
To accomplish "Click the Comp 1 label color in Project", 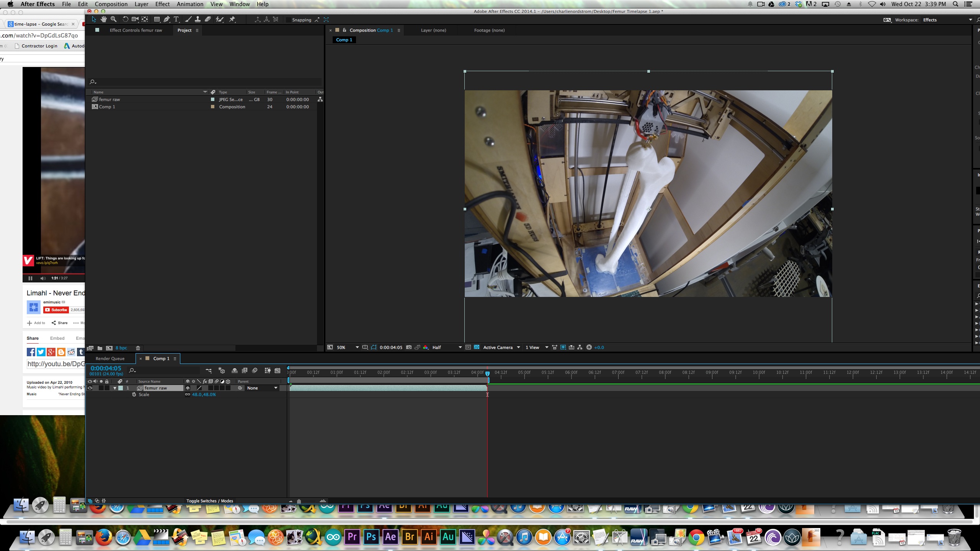I will pyautogui.click(x=212, y=107).
